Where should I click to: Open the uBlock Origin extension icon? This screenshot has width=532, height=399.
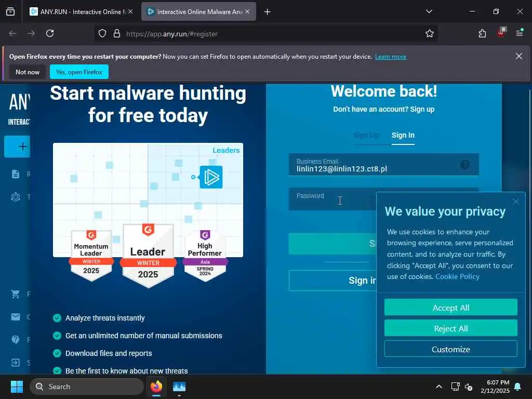[501, 33]
